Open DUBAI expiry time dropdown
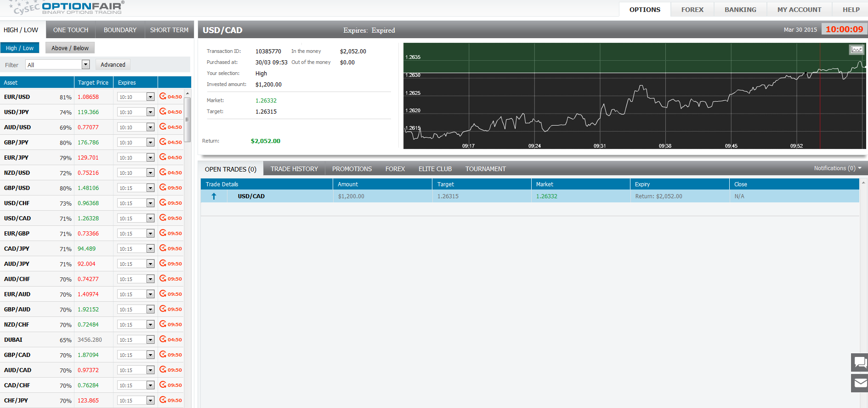The height and width of the screenshot is (408, 868). click(136, 339)
